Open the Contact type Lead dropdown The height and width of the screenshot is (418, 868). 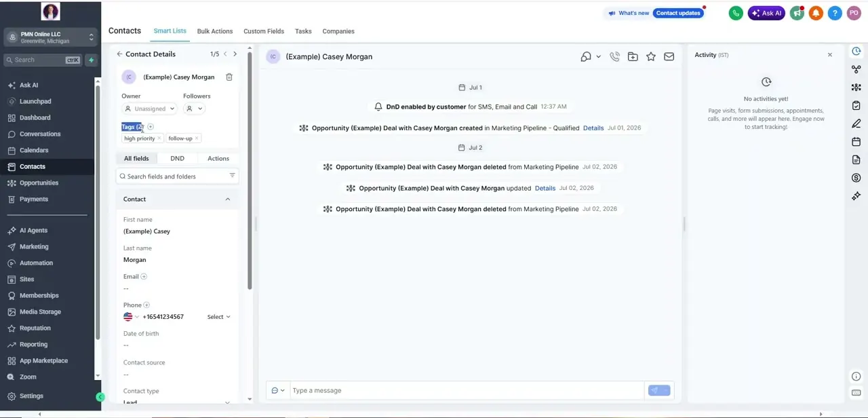pyautogui.click(x=177, y=402)
